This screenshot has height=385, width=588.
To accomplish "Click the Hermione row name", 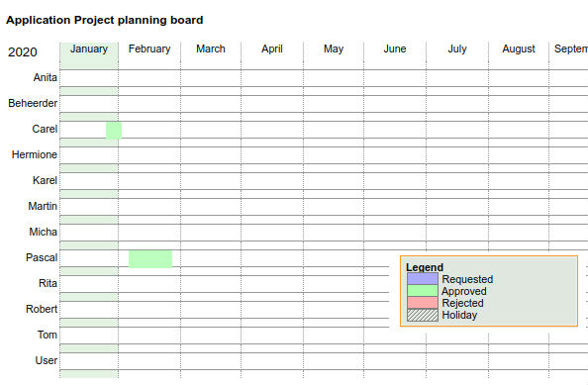I will [34, 154].
